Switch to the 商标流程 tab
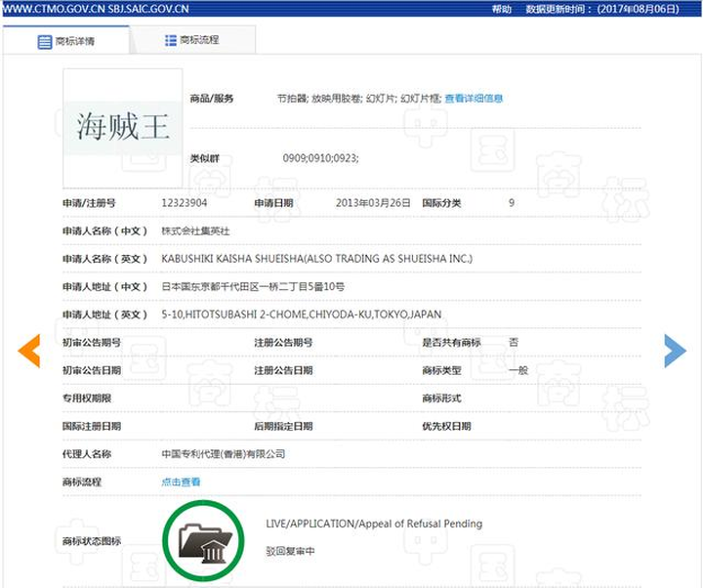 click(192, 40)
